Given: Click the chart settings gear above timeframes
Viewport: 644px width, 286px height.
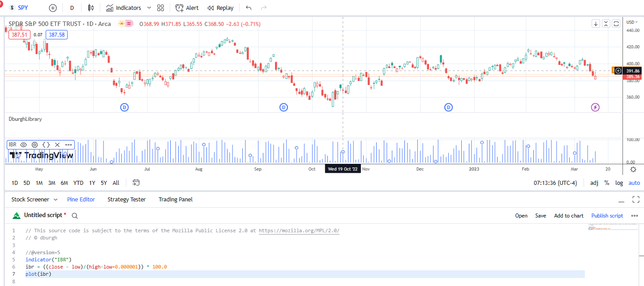Looking at the screenshot, I should (633, 169).
